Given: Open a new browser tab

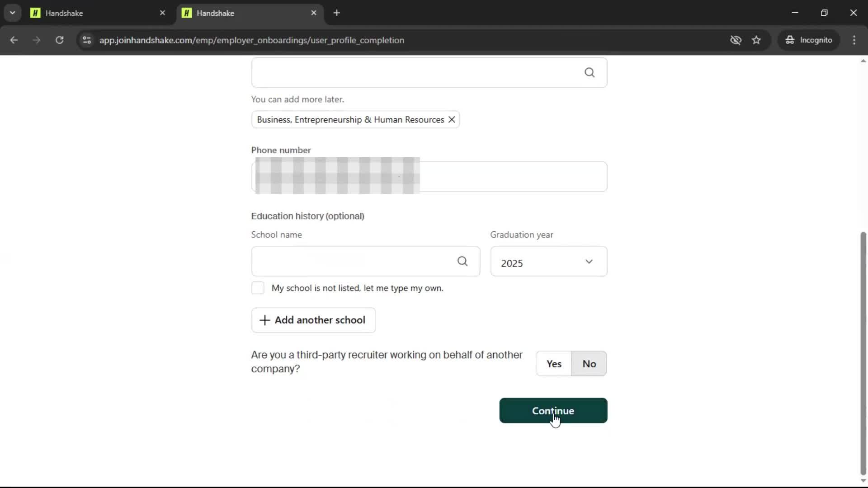Looking at the screenshot, I should tap(336, 13).
